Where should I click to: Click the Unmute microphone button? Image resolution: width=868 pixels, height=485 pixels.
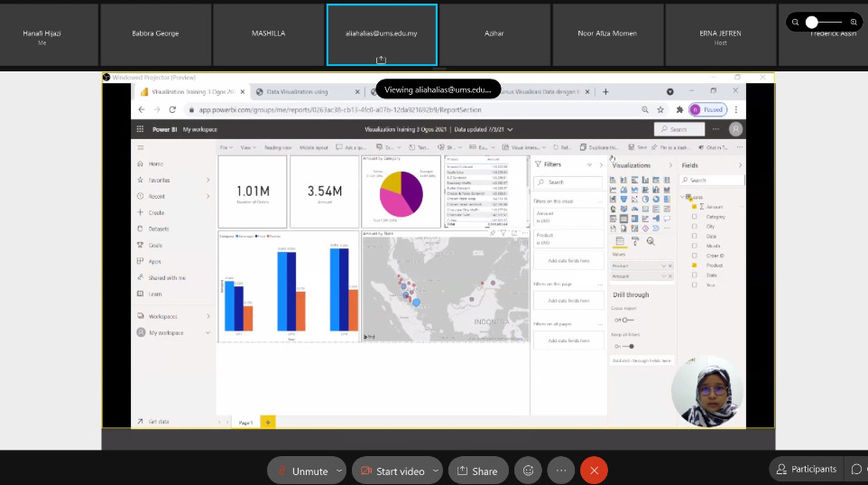301,471
